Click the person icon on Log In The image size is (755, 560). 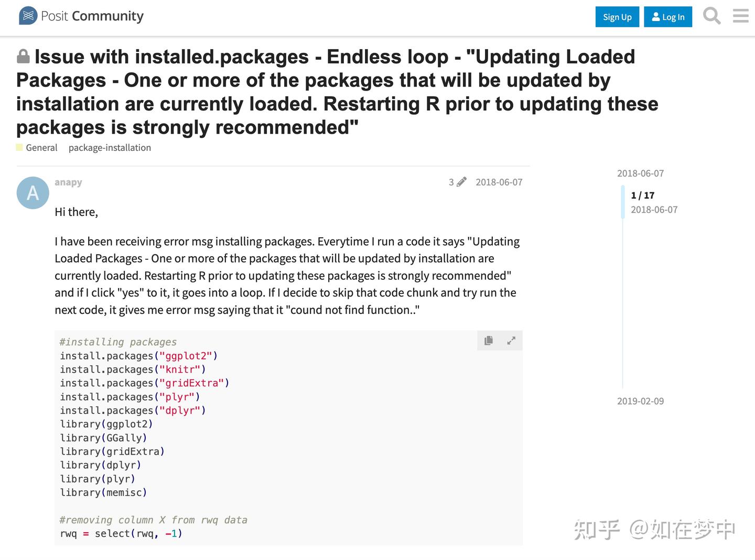655,16
